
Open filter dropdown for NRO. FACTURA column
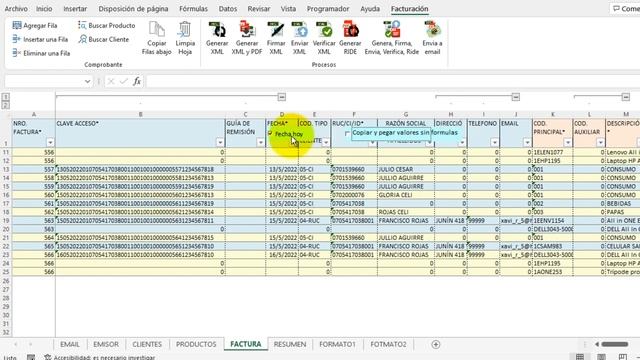[50, 142]
